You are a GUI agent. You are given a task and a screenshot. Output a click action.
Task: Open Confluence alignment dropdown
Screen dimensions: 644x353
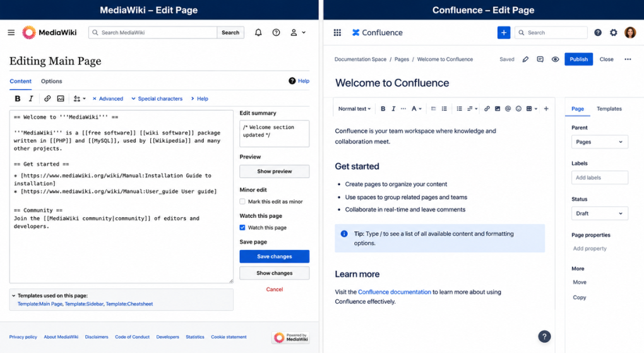coord(472,109)
